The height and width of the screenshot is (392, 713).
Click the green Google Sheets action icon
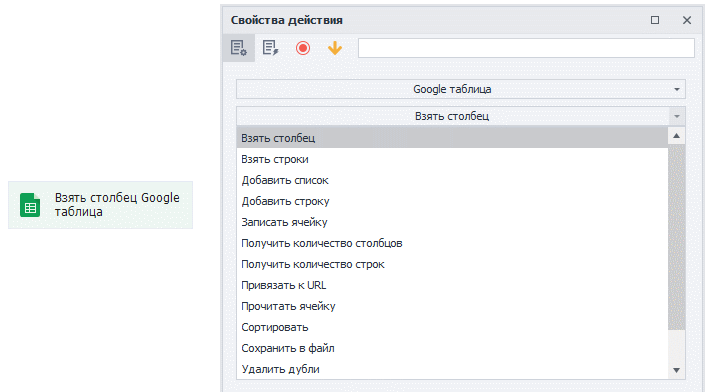tap(30, 205)
